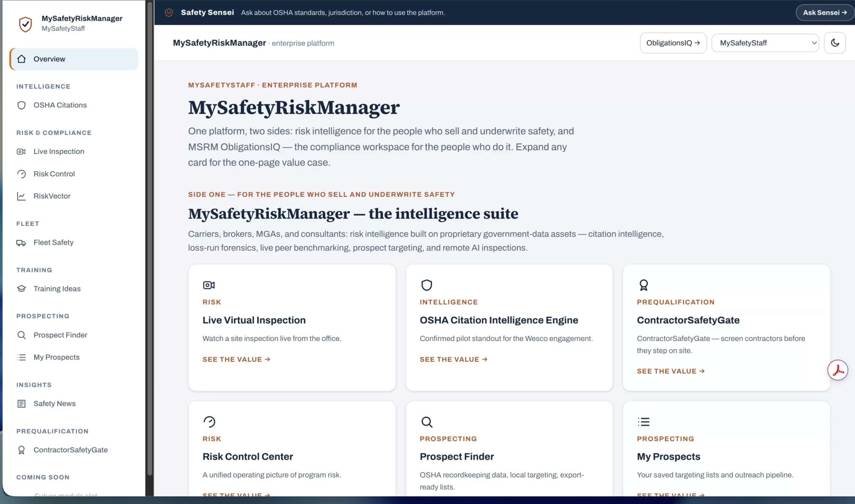The image size is (855, 504).
Task: Click gauge icon on Risk Control Center card
Action: (x=209, y=422)
